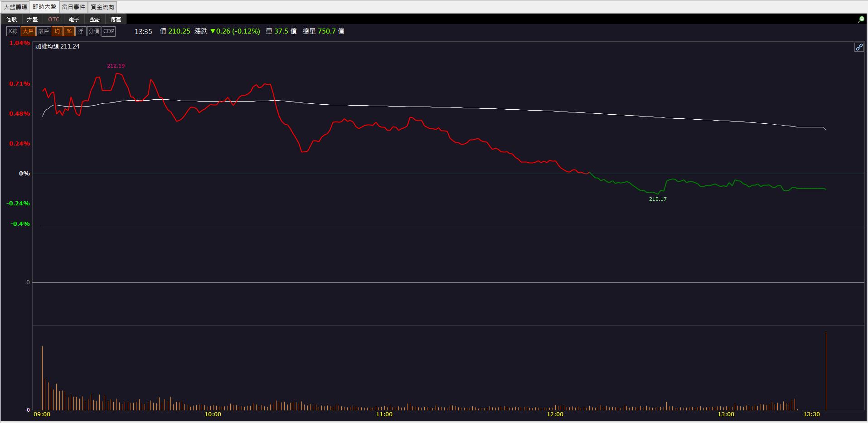Click the 10:00 time axis label
This screenshot has height=423, width=868.
click(213, 414)
